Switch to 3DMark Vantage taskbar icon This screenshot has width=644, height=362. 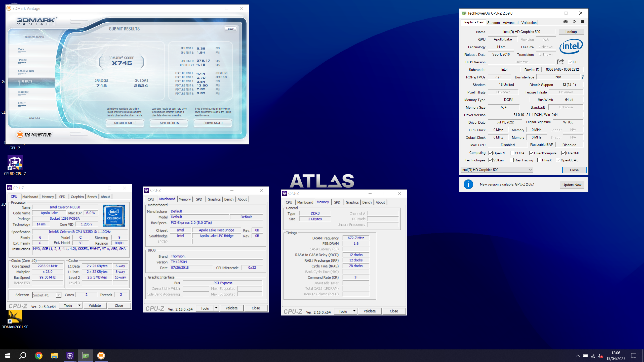click(101, 355)
